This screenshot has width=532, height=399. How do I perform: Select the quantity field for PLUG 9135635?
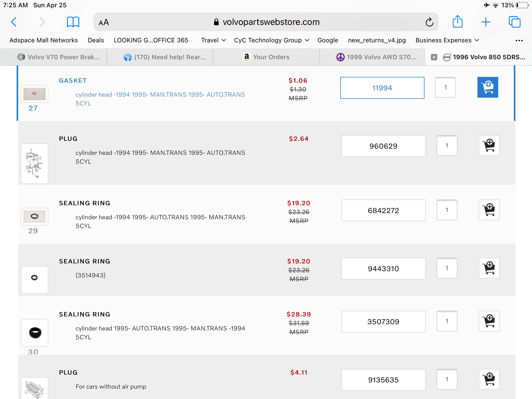click(447, 379)
